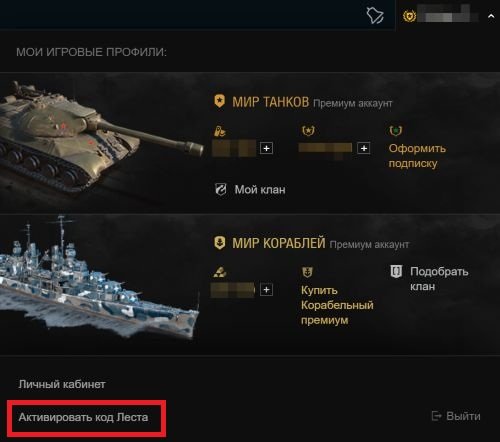Add premium days with second plus button
This screenshot has width=500, height=442.
pos(364,148)
